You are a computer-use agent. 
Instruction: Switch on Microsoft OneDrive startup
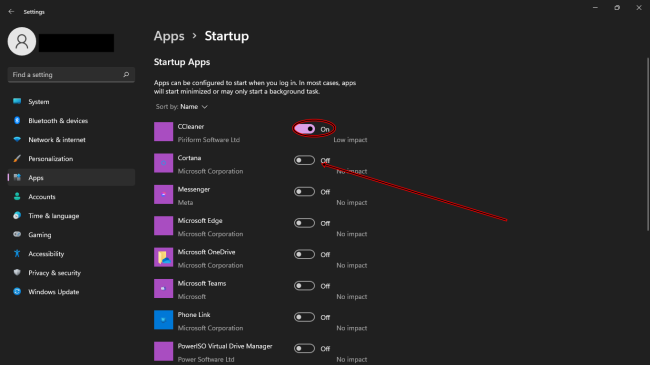pyautogui.click(x=305, y=254)
